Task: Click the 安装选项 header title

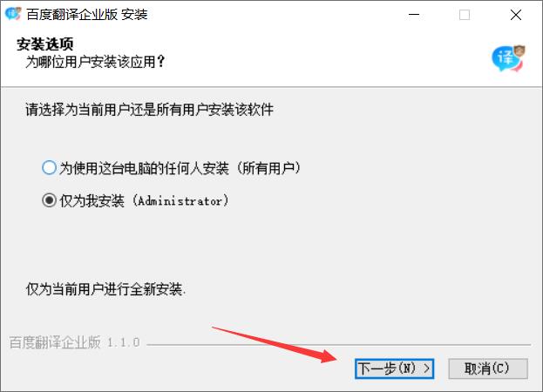Action: (45, 44)
